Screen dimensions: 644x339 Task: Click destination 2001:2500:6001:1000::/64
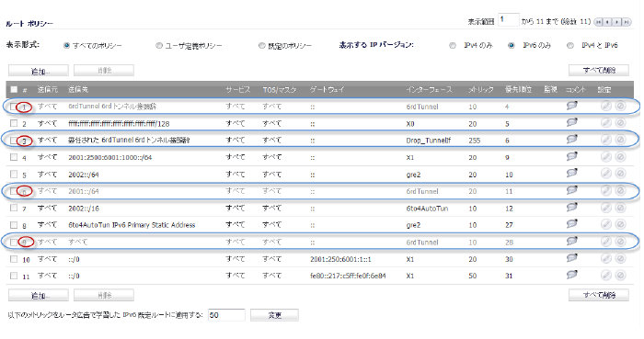[x=110, y=157]
